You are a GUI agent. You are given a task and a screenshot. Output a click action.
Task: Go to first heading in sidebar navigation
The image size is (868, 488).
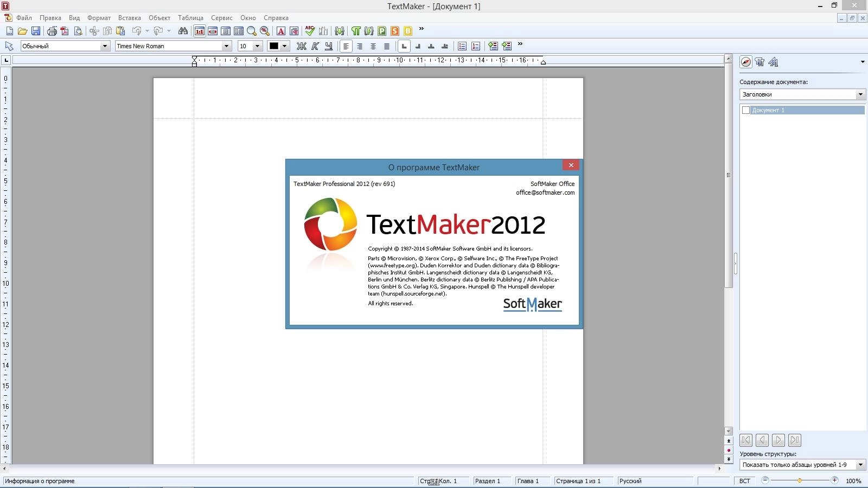tap(746, 440)
